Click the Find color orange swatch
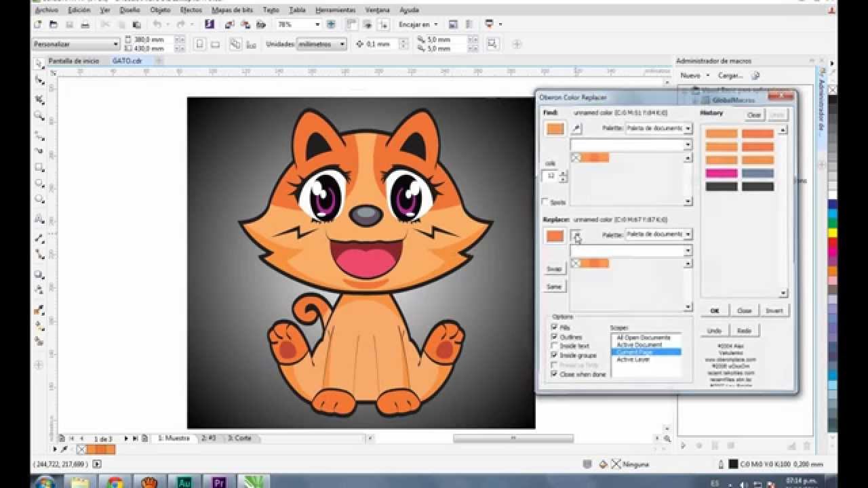 (x=555, y=129)
